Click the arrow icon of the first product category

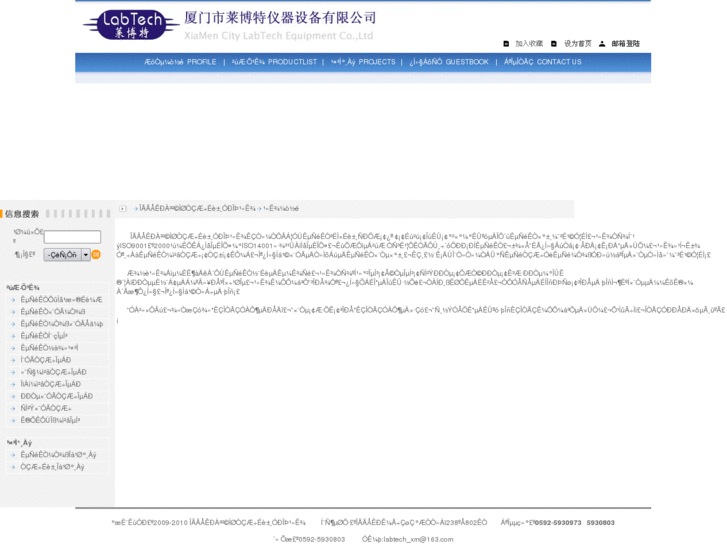coord(13,300)
